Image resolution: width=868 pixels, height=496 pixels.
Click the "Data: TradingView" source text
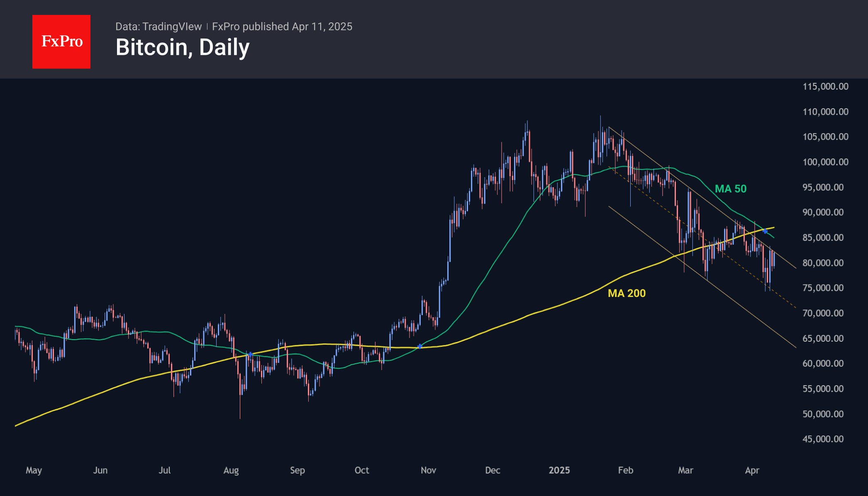pos(158,27)
